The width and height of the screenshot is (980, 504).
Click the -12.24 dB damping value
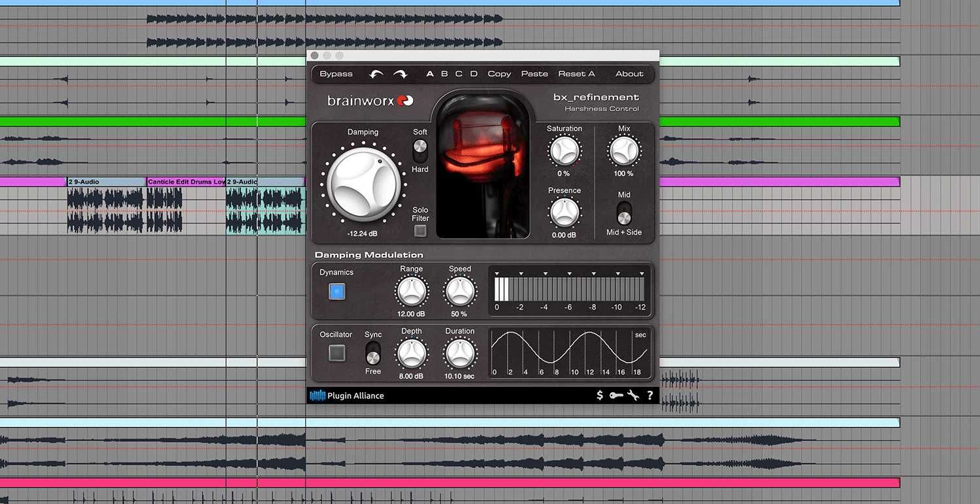click(x=363, y=233)
